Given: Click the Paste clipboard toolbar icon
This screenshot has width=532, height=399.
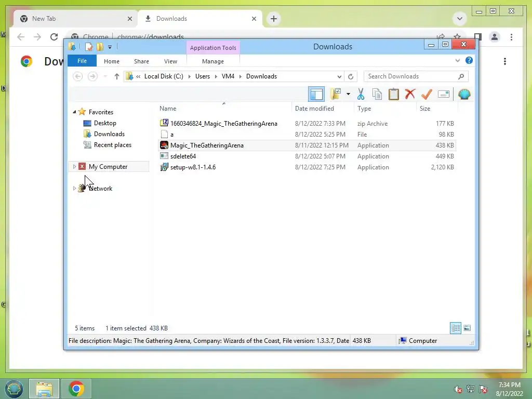Looking at the screenshot, I should (394, 94).
